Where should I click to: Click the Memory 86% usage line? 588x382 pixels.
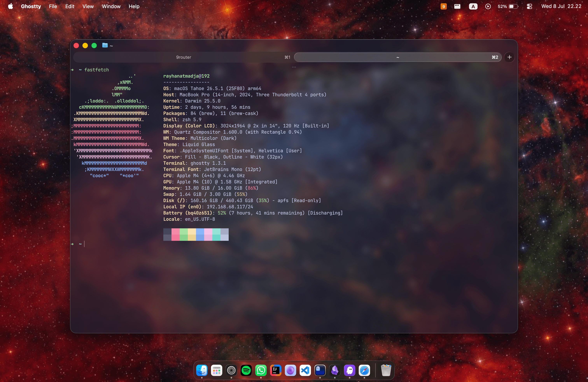tap(211, 188)
